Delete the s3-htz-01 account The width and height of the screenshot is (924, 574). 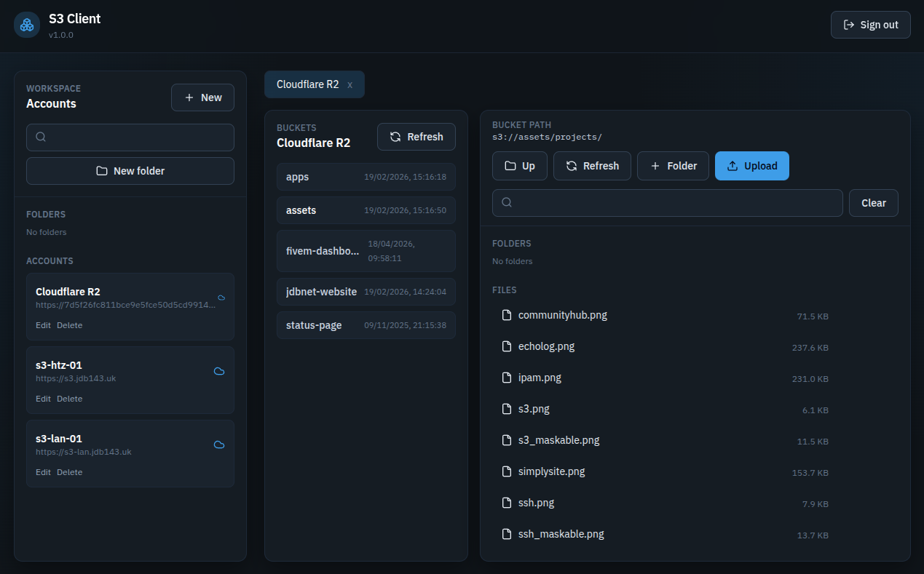[70, 399]
